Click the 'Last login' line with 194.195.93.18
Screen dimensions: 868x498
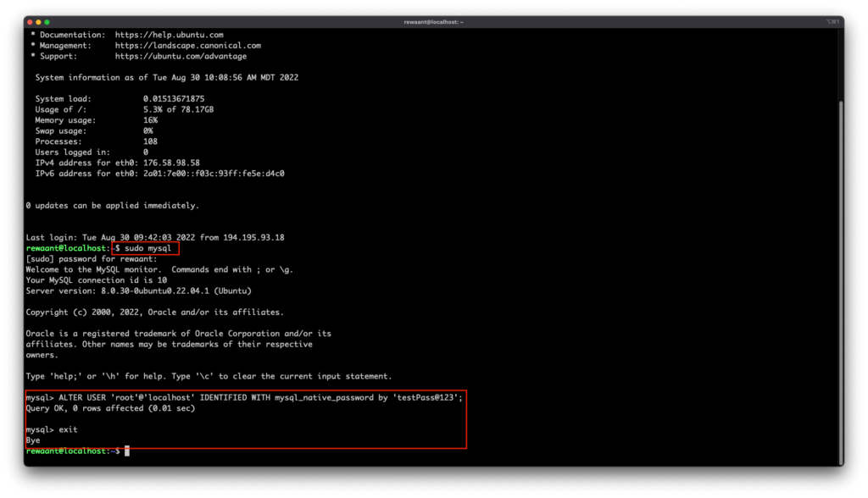tap(155, 237)
